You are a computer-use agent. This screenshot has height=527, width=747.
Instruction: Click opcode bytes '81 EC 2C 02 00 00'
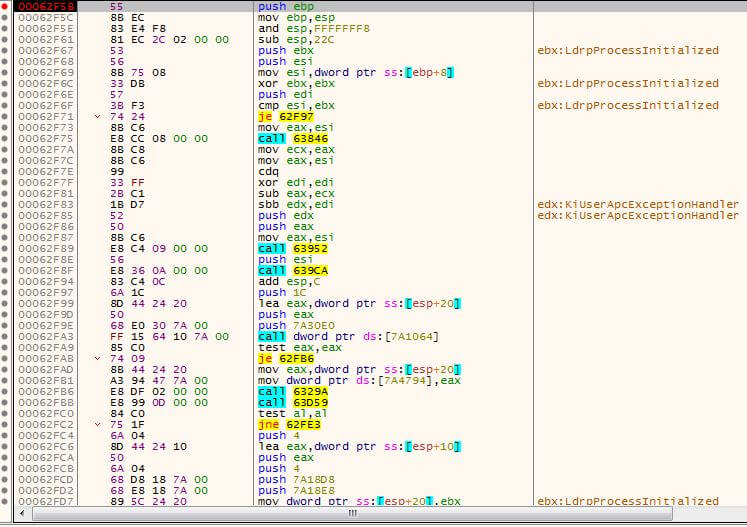(x=170, y=40)
